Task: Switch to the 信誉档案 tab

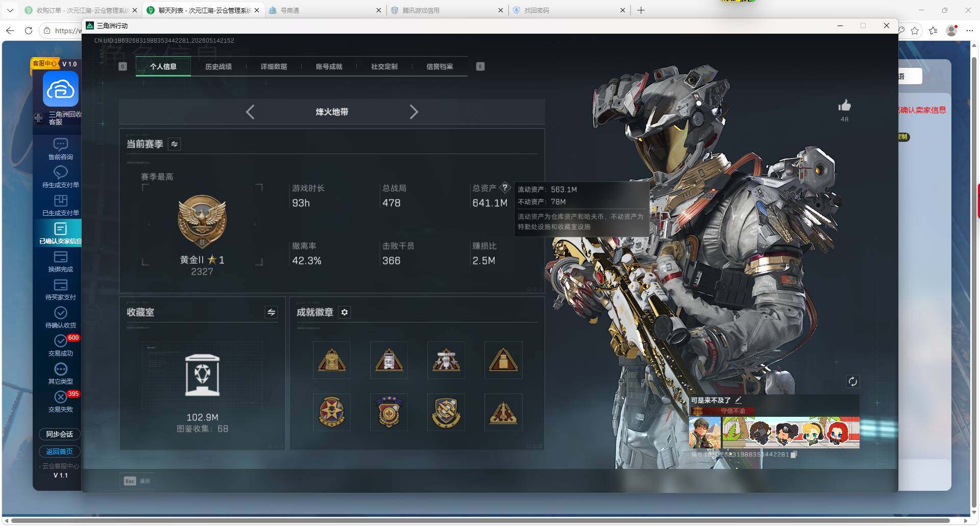Action: [x=439, y=66]
